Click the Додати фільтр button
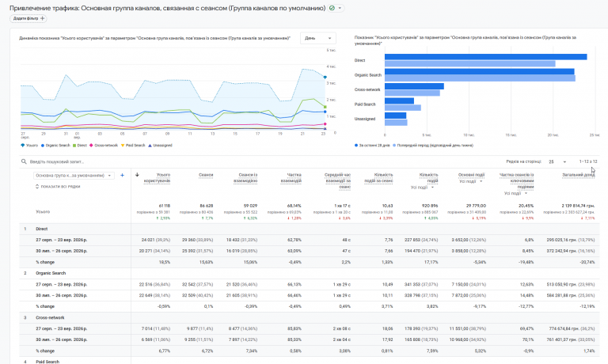The width and height of the screenshot is (608, 364). (28, 18)
